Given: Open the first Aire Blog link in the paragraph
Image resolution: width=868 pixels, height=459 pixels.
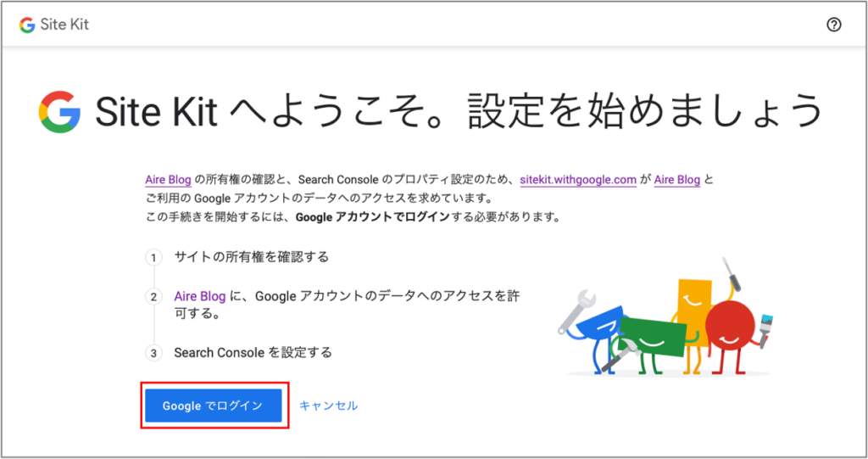Looking at the screenshot, I should click(x=169, y=180).
